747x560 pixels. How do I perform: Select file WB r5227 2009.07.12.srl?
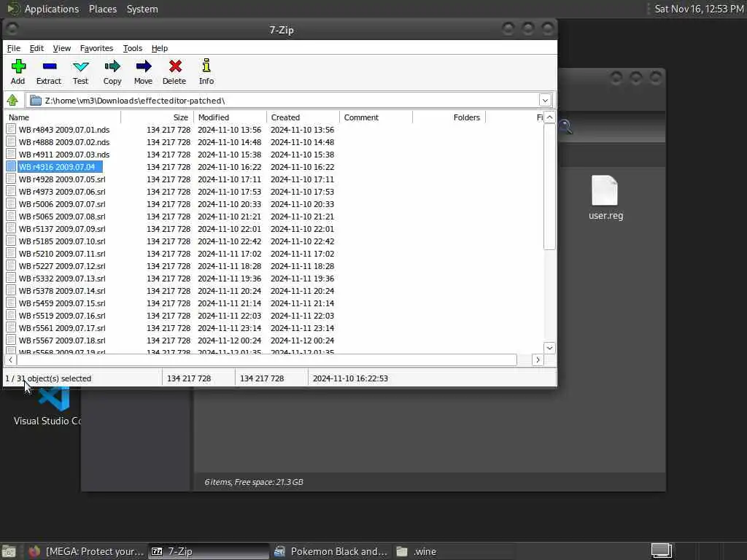(62, 265)
